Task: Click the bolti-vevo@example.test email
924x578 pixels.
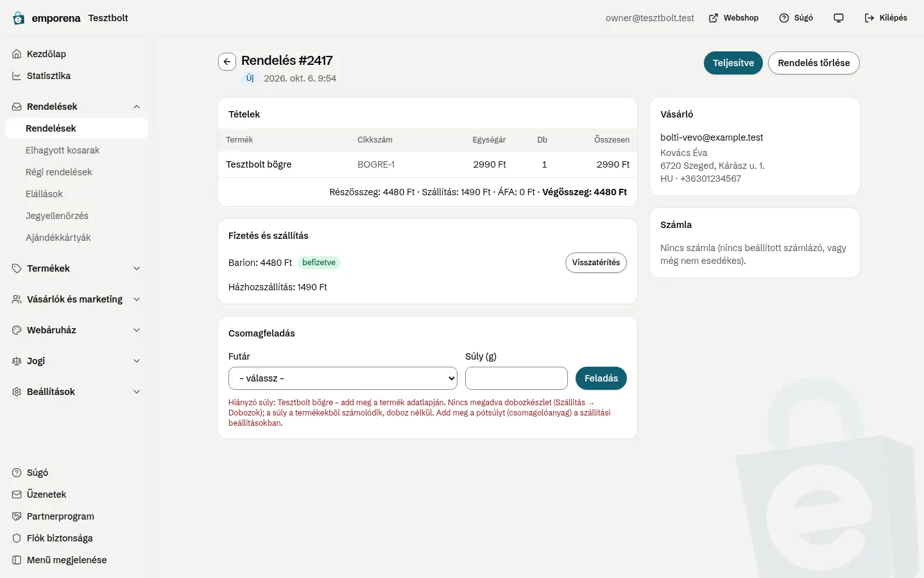Action: pyautogui.click(x=712, y=137)
